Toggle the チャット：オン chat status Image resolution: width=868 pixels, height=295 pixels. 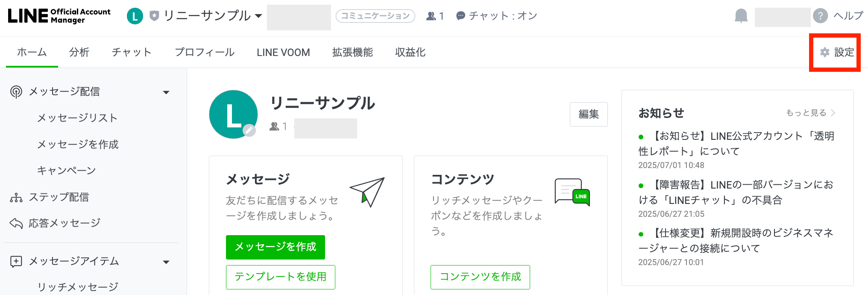(x=496, y=16)
